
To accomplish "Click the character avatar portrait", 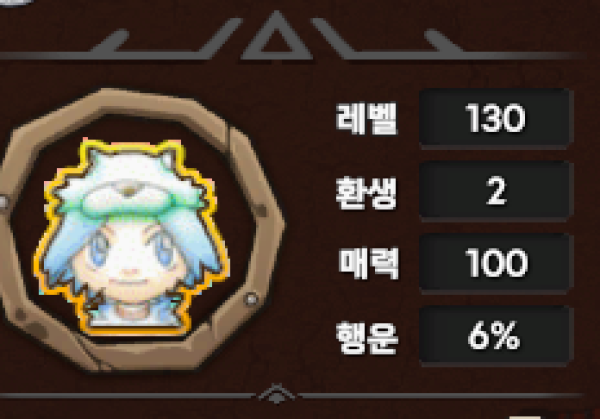I will point(132,237).
